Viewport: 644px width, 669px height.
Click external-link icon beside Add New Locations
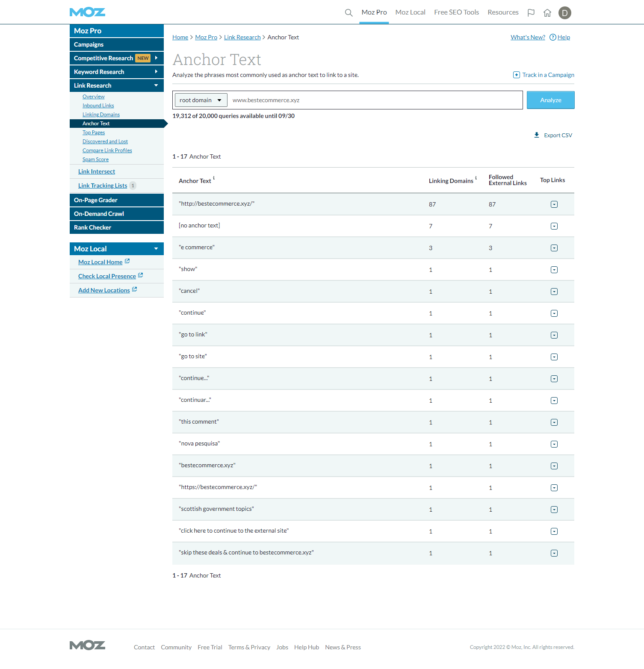134,289
